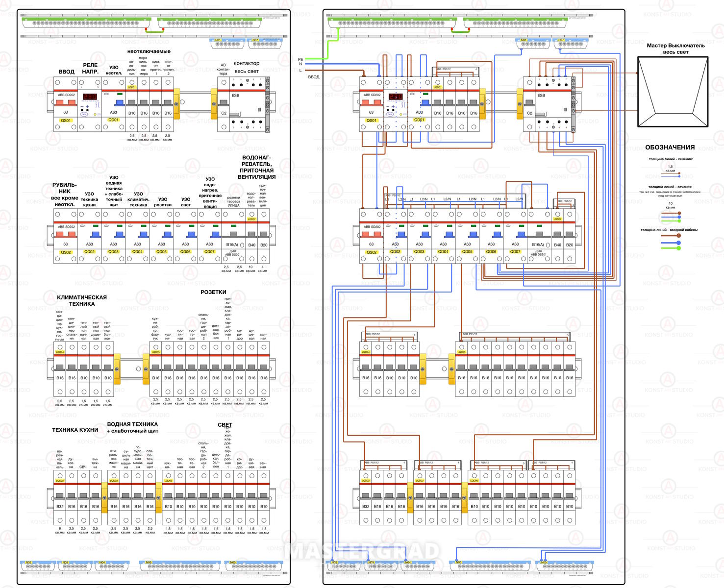Click the 'УЗО неоткл.' label
Image resolution: width=724 pixels, height=588 pixels.
coord(114,71)
